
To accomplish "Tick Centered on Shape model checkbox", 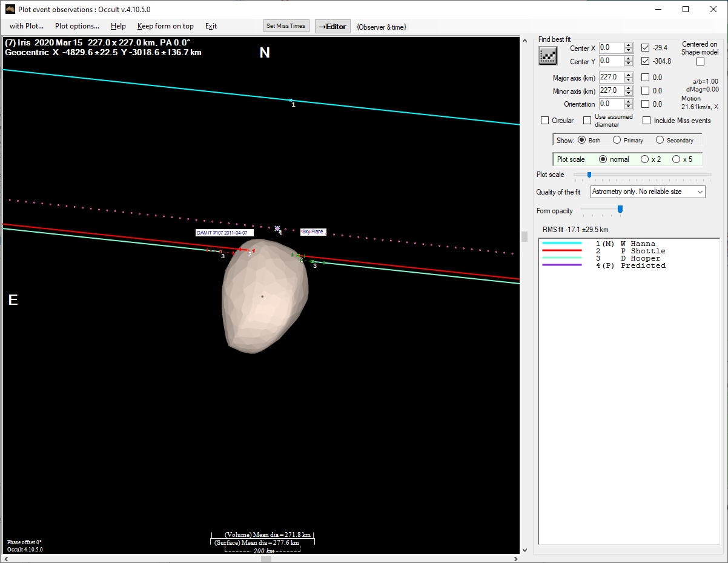I will (701, 61).
